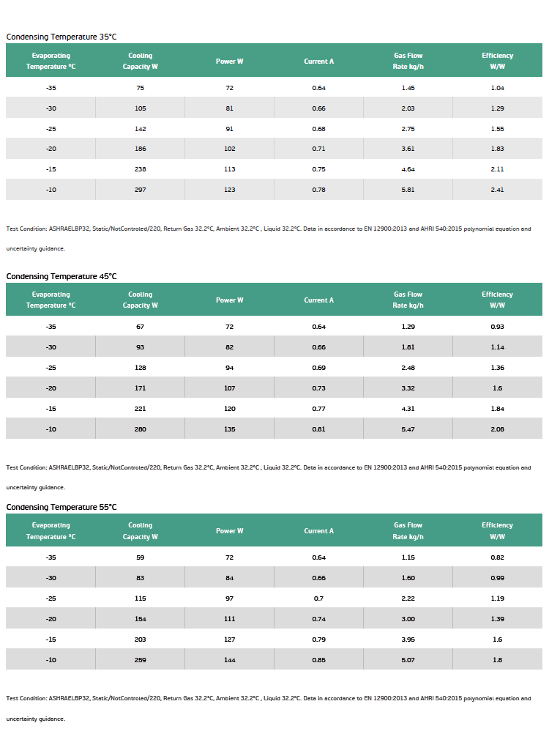Select cooling capacity value 297 in 35°C table
The width and height of the screenshot is (549, 756).
coord(140,190)
